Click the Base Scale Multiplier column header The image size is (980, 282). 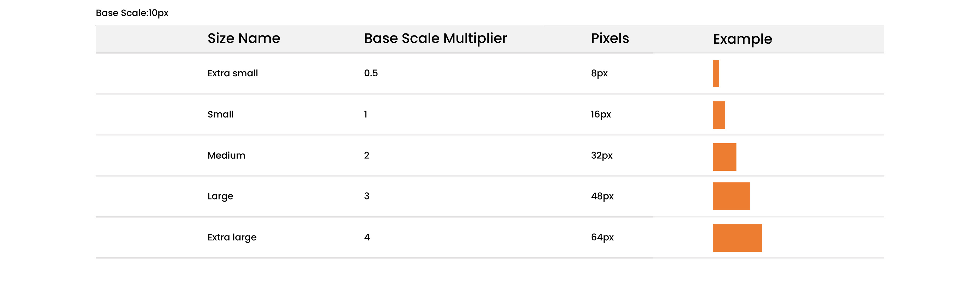[x=435, y=38]
